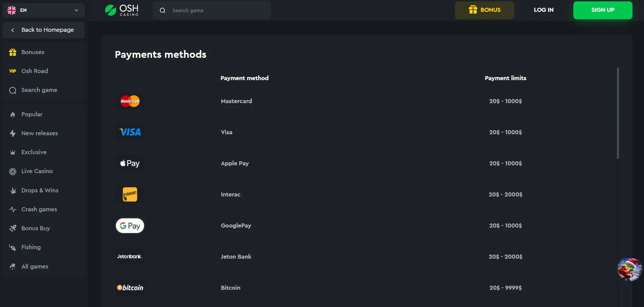Open the floating Christmas gift icon

point(629,269)
